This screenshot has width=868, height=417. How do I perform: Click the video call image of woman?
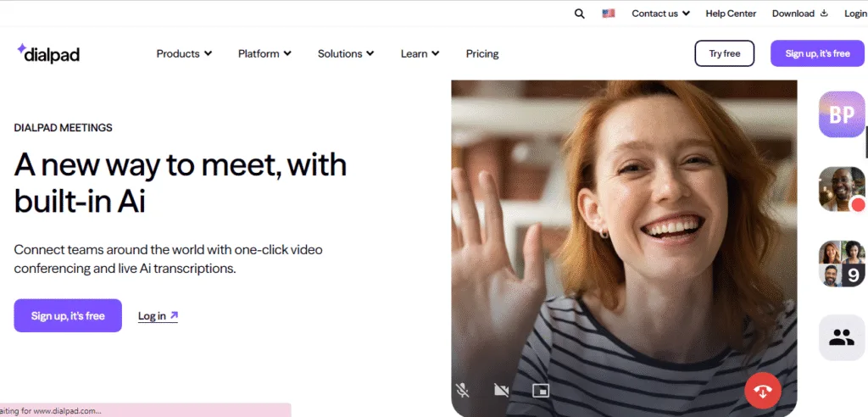624,248
